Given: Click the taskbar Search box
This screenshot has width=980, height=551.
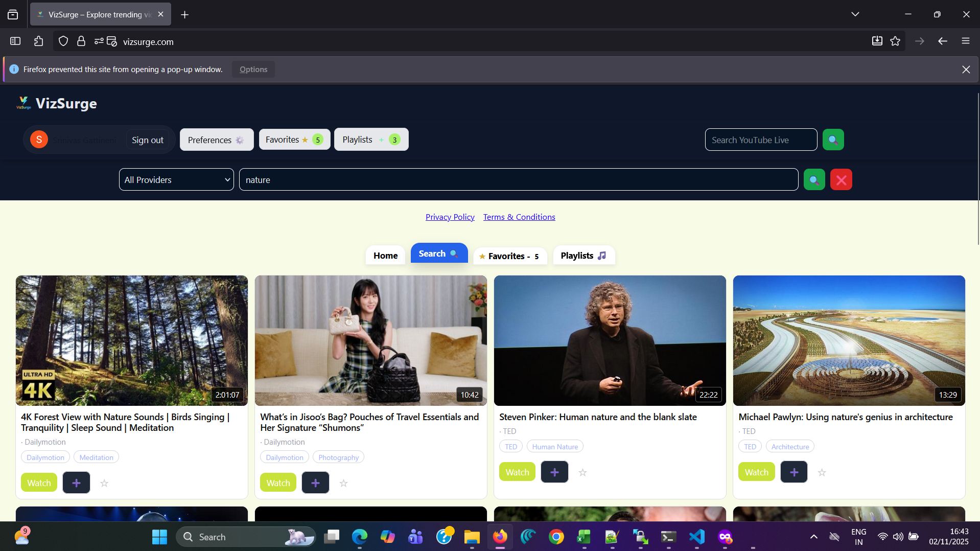Looking at the screenshot, I should (x=246, y=537).
